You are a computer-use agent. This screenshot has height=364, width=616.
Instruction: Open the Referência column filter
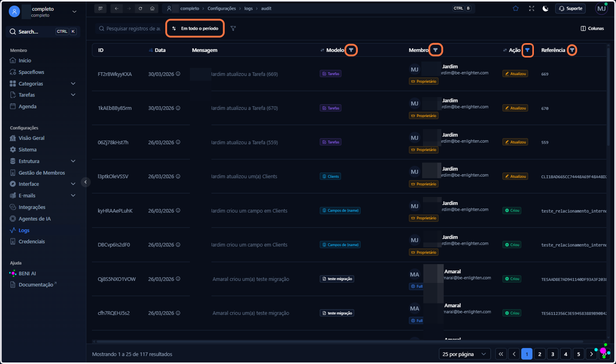click(x=572, y=50)
